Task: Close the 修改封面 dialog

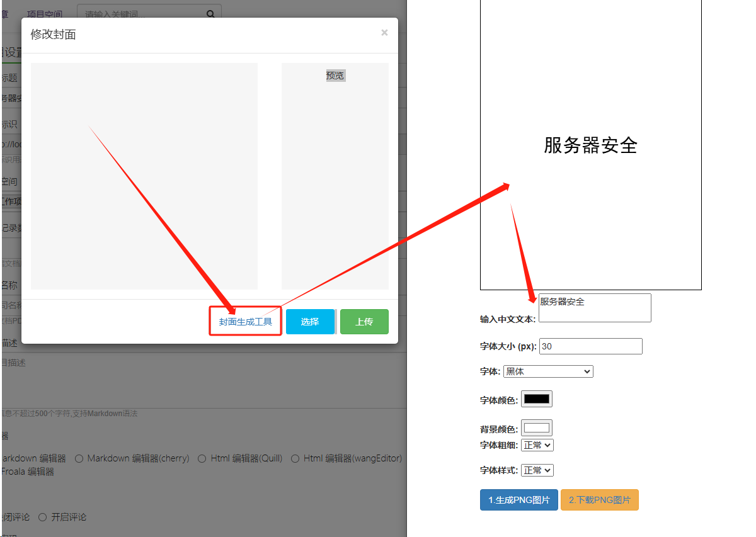Action: click(x=384, y=33)
